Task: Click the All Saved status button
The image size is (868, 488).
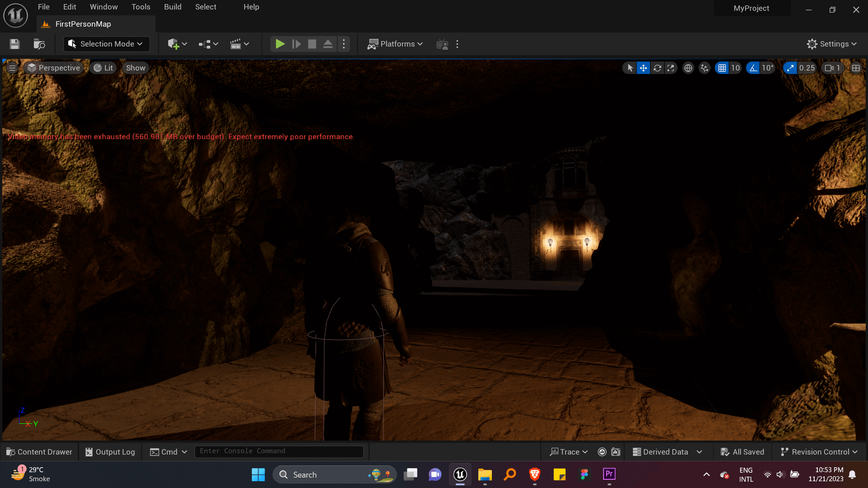Action: [x=742, y=452]
